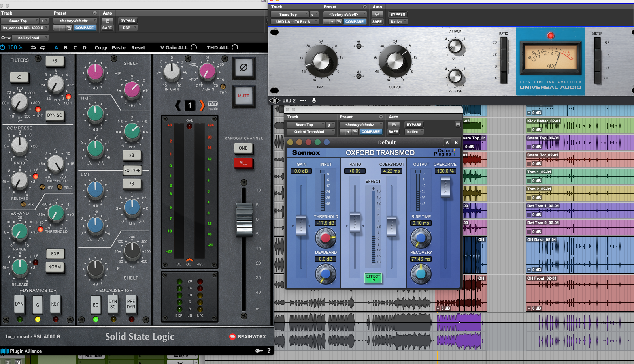Click the UAD 1176 previous preset minus button

tap(326, 21)
